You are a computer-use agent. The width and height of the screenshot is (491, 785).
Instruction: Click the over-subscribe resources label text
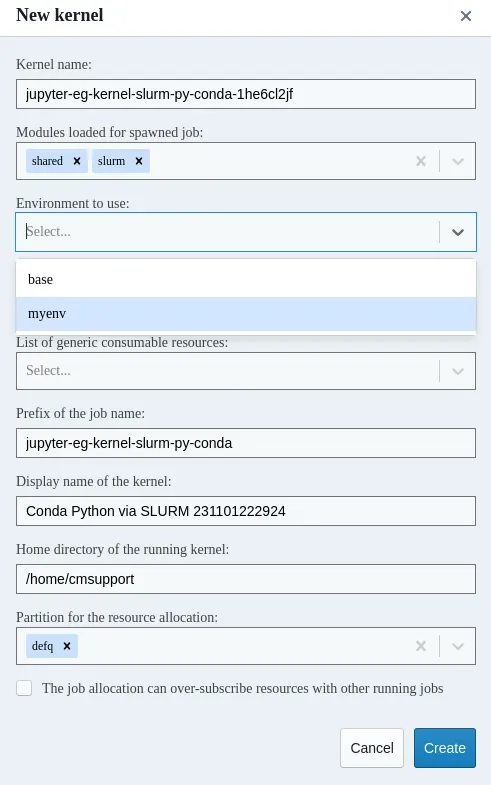coord(242,688)
